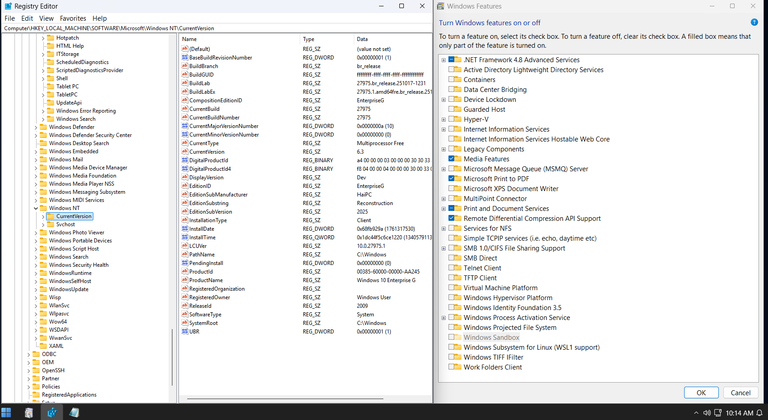768x420 pixels.
Task: Uncheck Microsoft Print to PDF checkbox
Action: click(451, 178)
